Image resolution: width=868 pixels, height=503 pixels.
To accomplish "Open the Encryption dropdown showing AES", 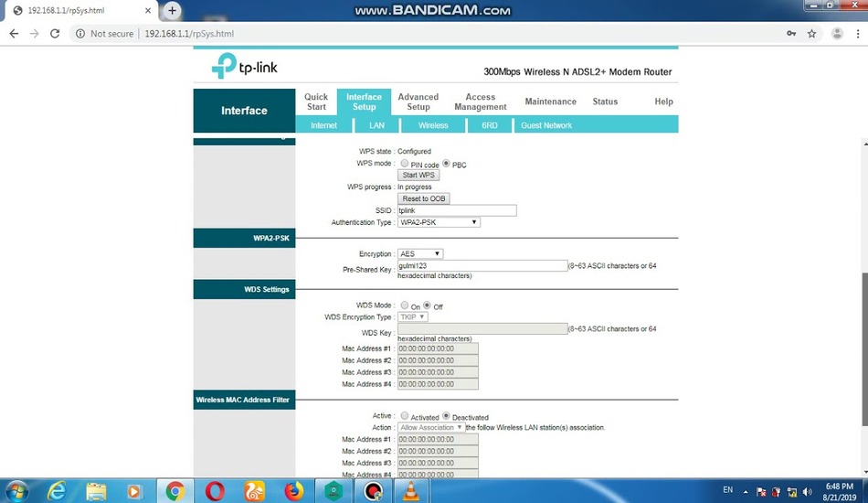I will point(420,253).
